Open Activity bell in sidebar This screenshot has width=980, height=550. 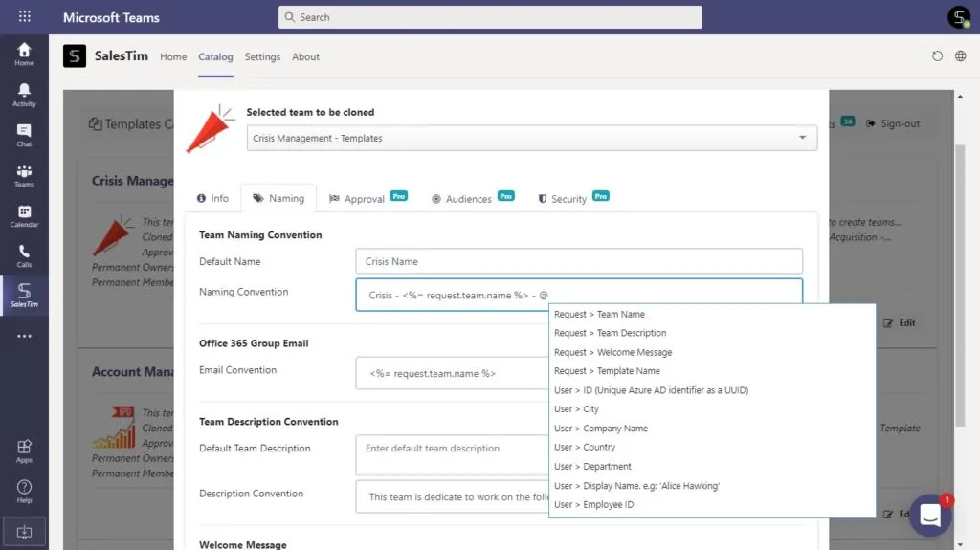tap(24, 95)
